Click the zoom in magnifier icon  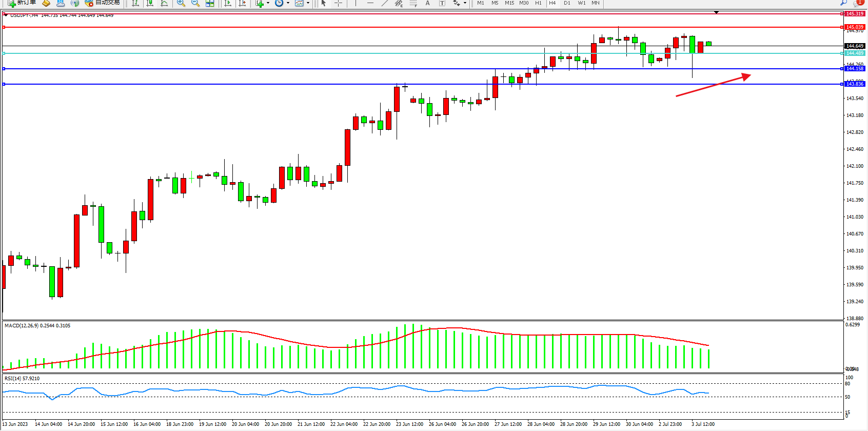coord(181,3)
